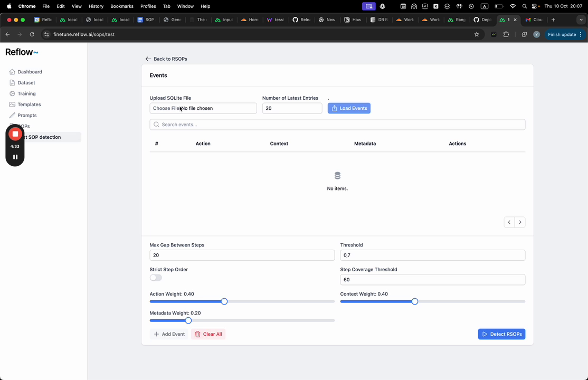Click the Action Weight slider handle

click(x=224, y=301)
